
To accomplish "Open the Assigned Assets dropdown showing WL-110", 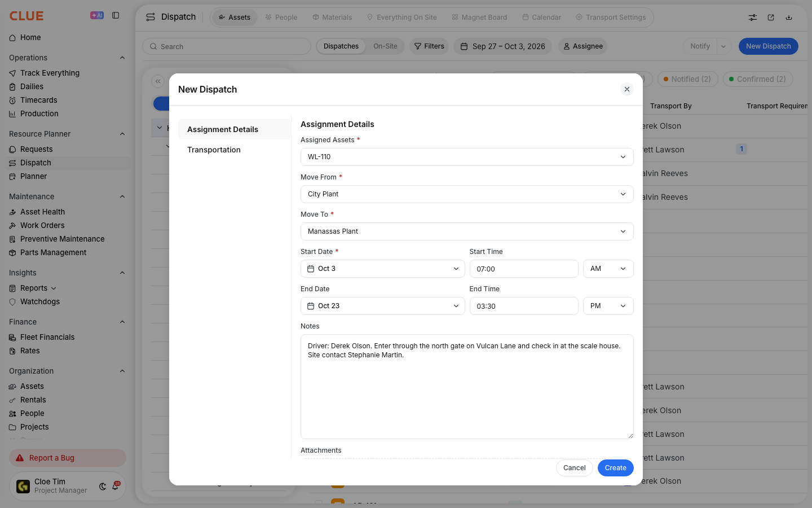I will point(467,157).
